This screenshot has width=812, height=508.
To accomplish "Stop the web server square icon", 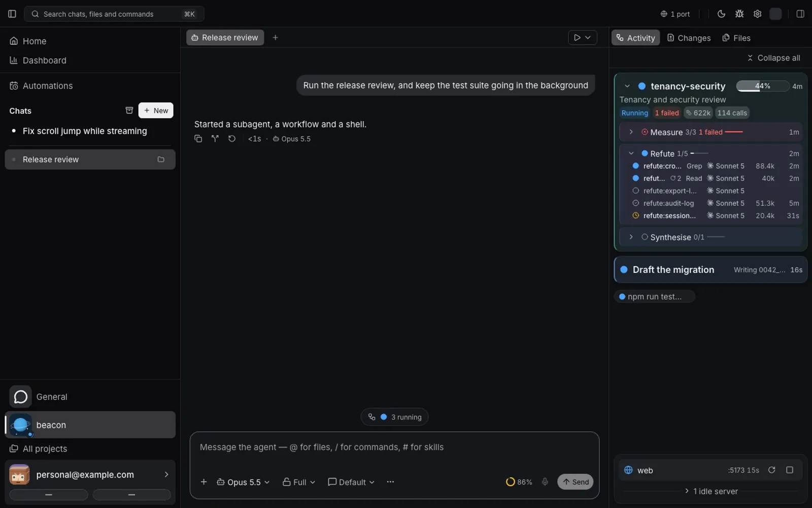I will click(790, 470).
